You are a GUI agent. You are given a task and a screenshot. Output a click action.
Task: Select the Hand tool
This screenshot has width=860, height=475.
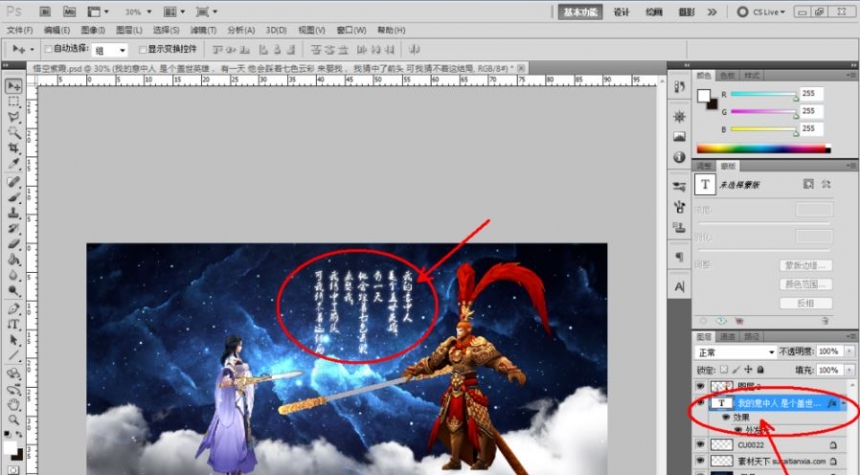click(x=14, y=405)
